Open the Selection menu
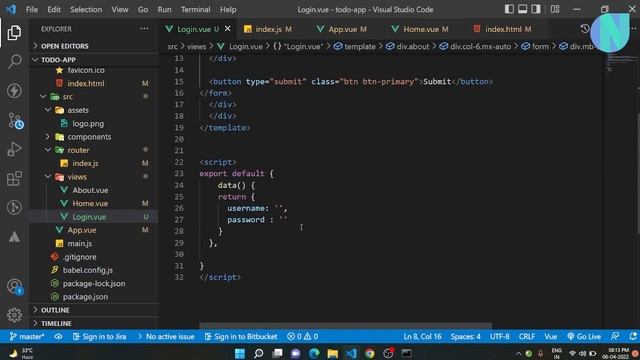The height and width of the screenshot is (360, 640). (x=86, y=9)
